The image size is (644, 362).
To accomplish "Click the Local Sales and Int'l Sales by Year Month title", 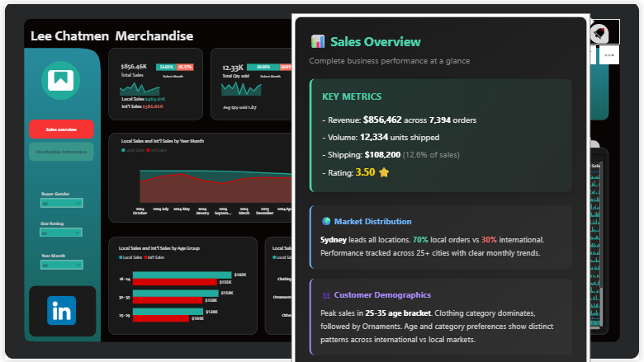I will point(162,141).
